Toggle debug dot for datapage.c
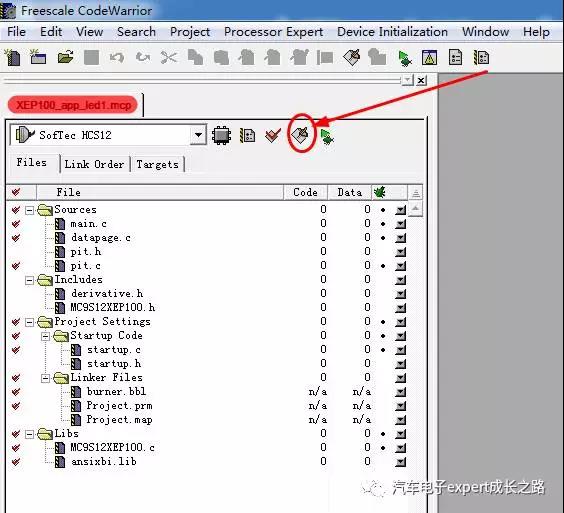This screenshot has height=513, width=564. coord(383,238)
